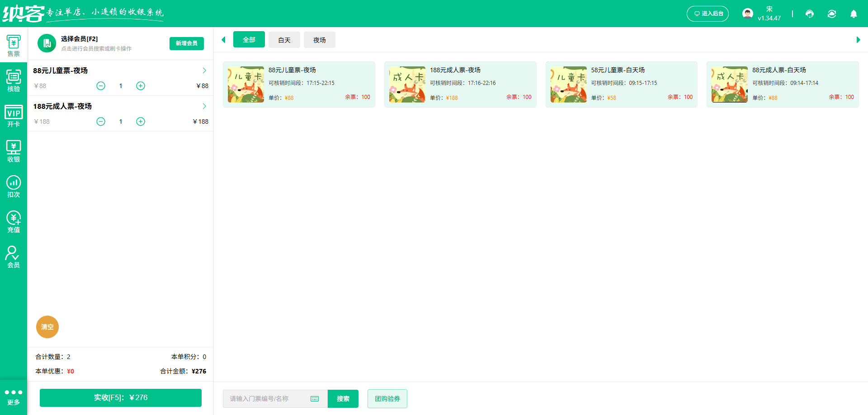The image size is (868, 415).
Task: Switch to the 夜场 night tab
Action: [x=319, y=40]
